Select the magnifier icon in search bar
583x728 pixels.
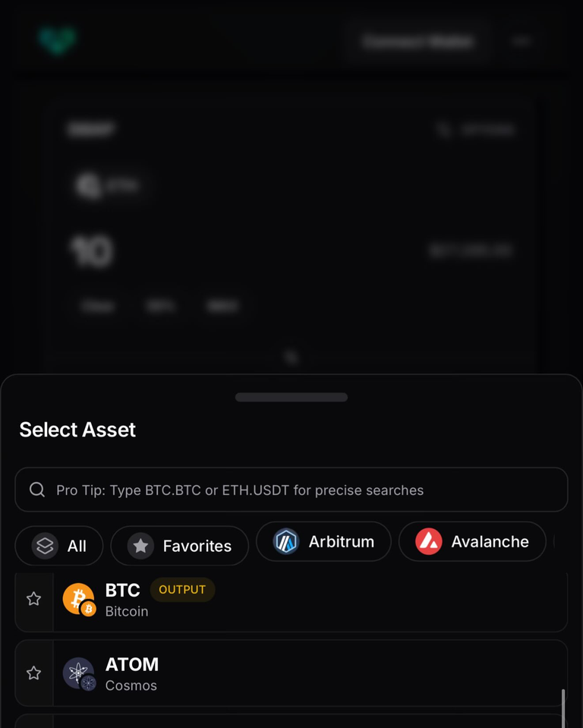(x=37, y=490)
